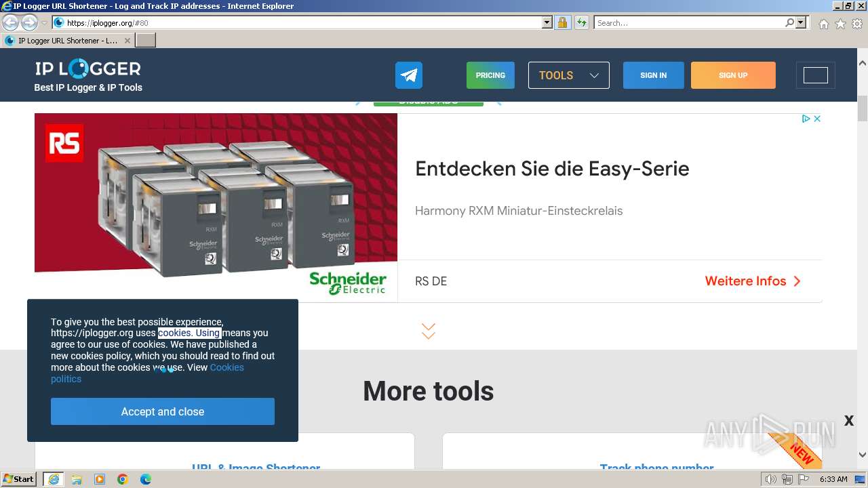Click Accept and close cookies button

point(163,411)
